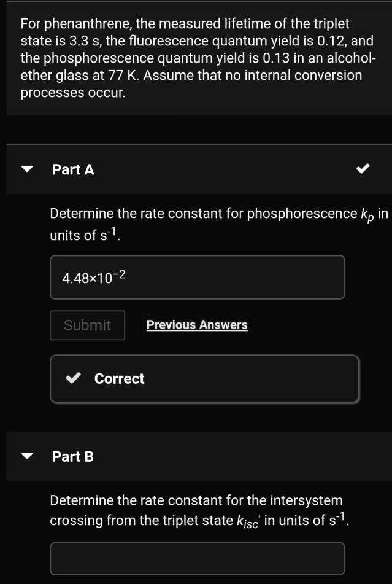Open the Previous Answers link

point(197,325)
